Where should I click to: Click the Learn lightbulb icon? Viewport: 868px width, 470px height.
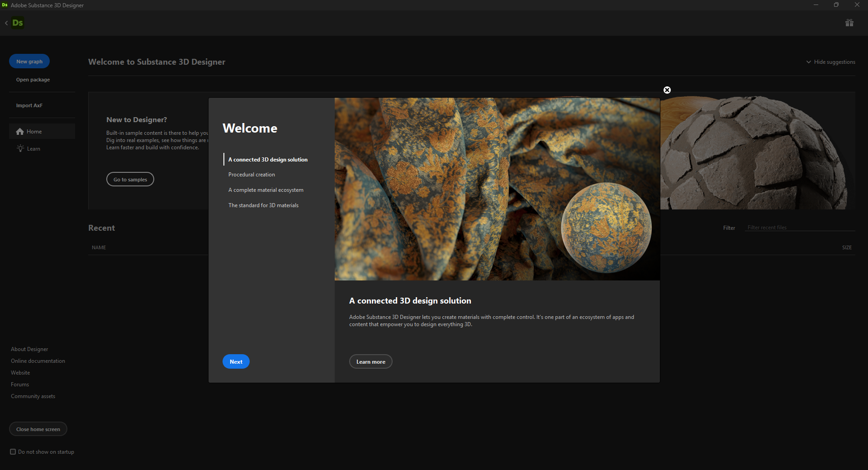coord(20,148)
